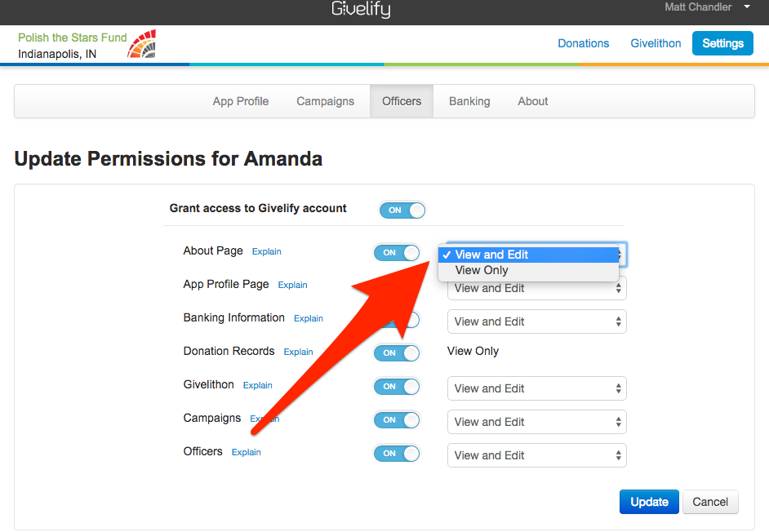Switch to the Banking tab
The height and width of the screenshot is (532, 769).
(469, 101)
